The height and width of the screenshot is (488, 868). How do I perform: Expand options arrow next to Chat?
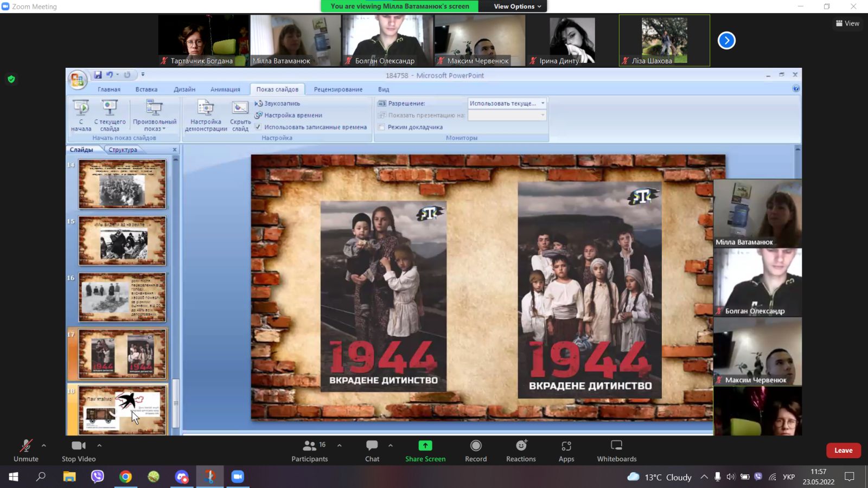click(391, 445)
